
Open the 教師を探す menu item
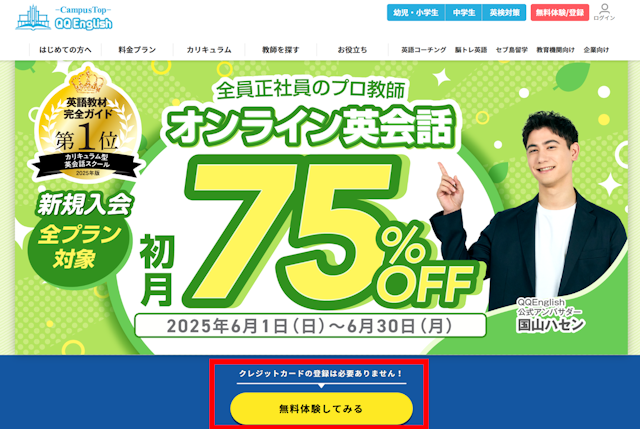[281, 50]
